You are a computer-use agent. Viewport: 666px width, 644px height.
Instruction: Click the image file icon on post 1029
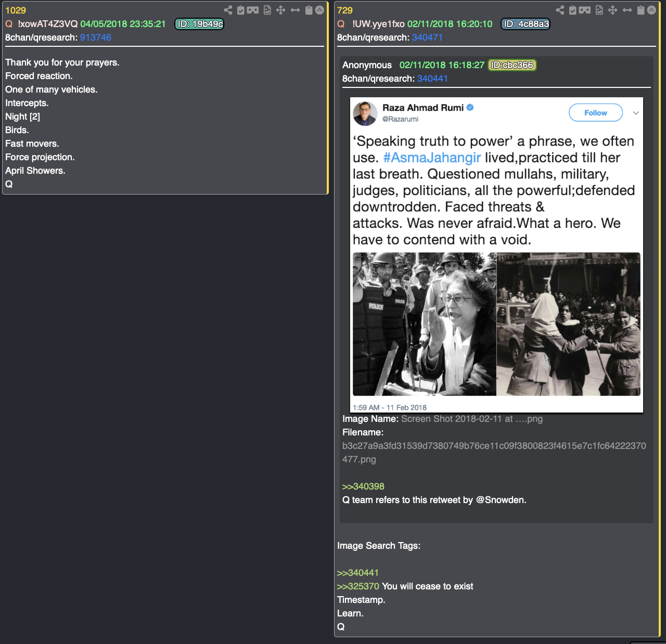click(x=267, y=10)
